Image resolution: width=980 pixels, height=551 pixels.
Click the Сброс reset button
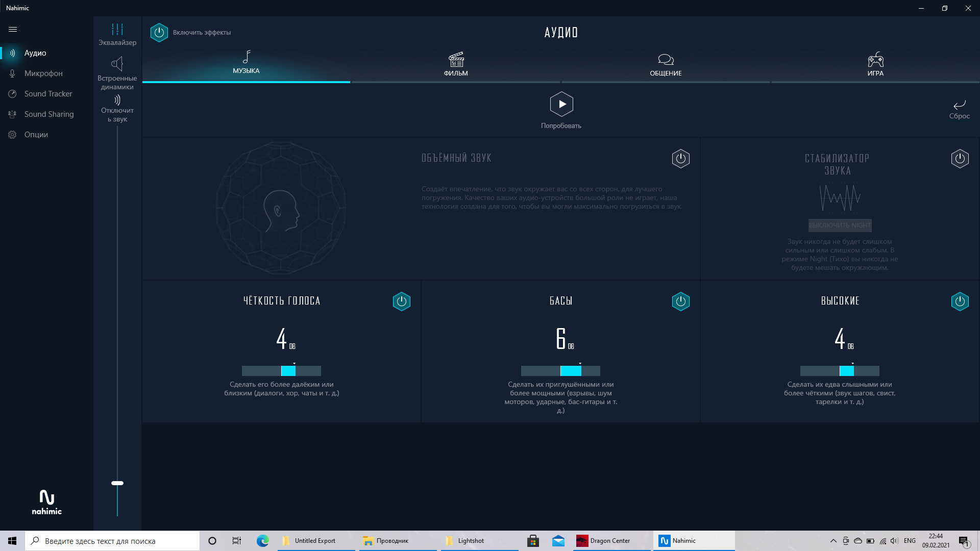(x=959, y=109)
